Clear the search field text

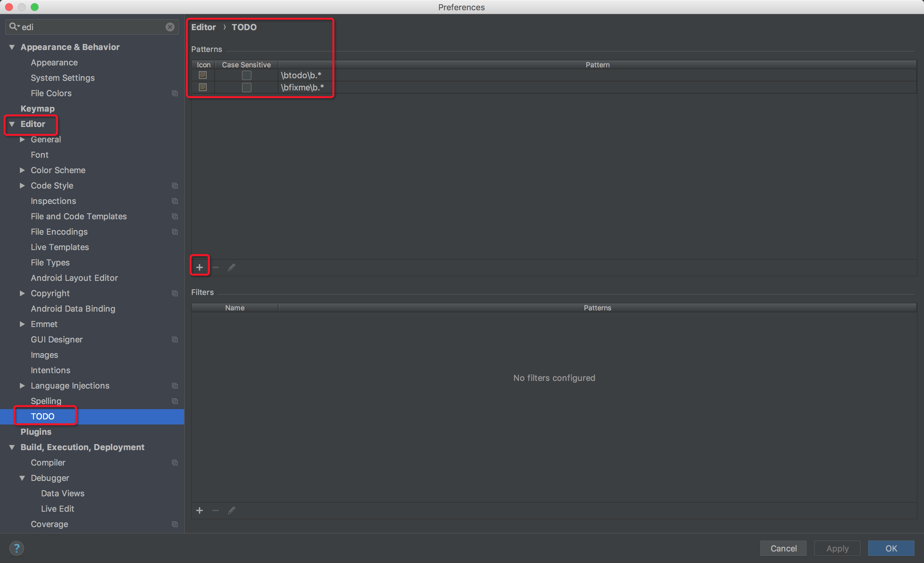click(x=170, y=27)
